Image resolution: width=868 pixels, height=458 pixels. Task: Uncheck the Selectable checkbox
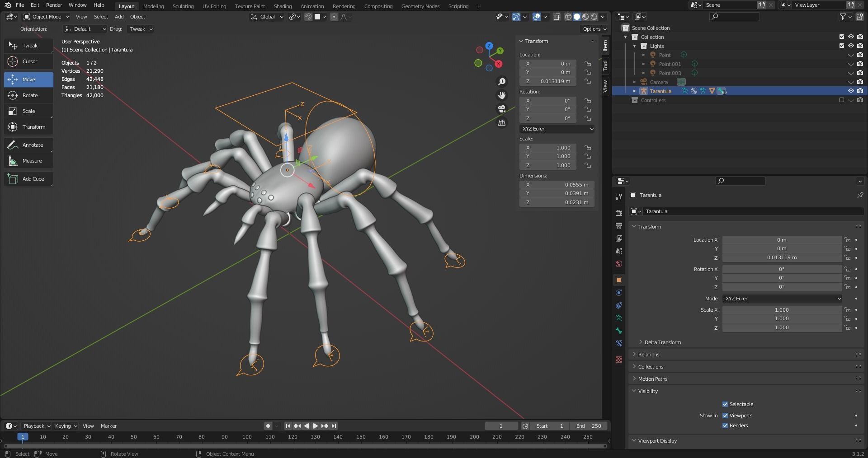pos(725,404)
